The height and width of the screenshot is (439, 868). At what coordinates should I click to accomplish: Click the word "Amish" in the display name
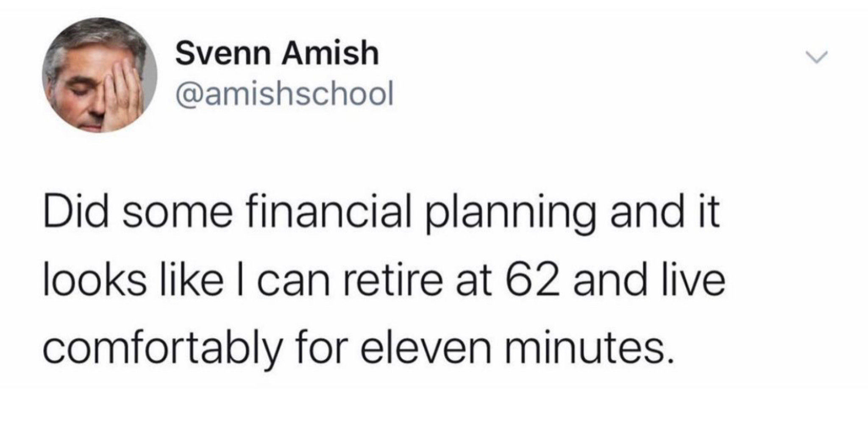330,53
